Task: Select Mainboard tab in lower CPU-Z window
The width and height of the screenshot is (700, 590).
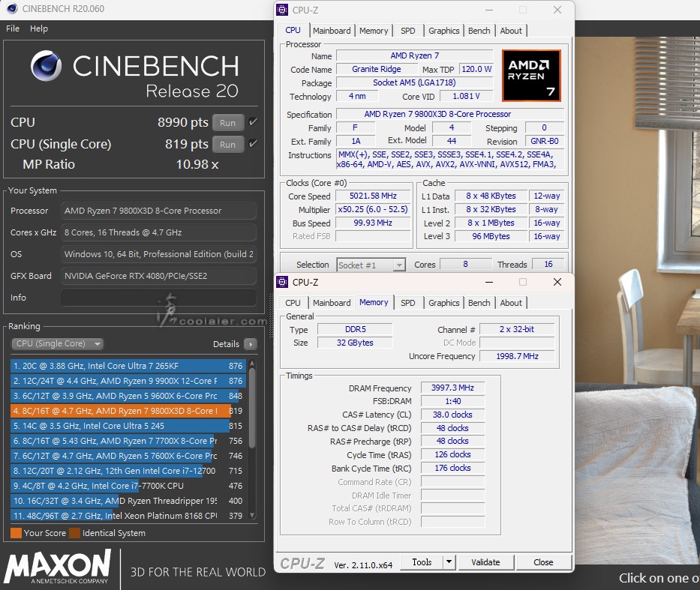Action: click(x=332, y=303)
